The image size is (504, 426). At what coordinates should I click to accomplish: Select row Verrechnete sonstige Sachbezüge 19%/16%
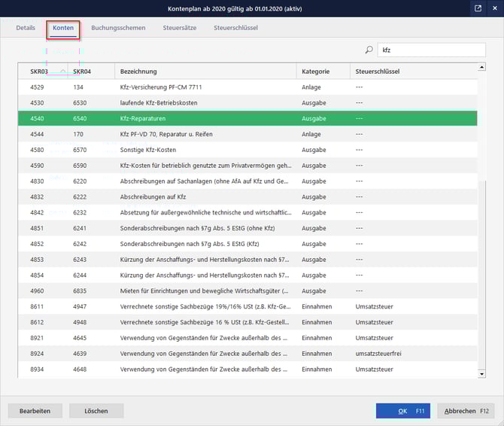[x=247, y=307]
